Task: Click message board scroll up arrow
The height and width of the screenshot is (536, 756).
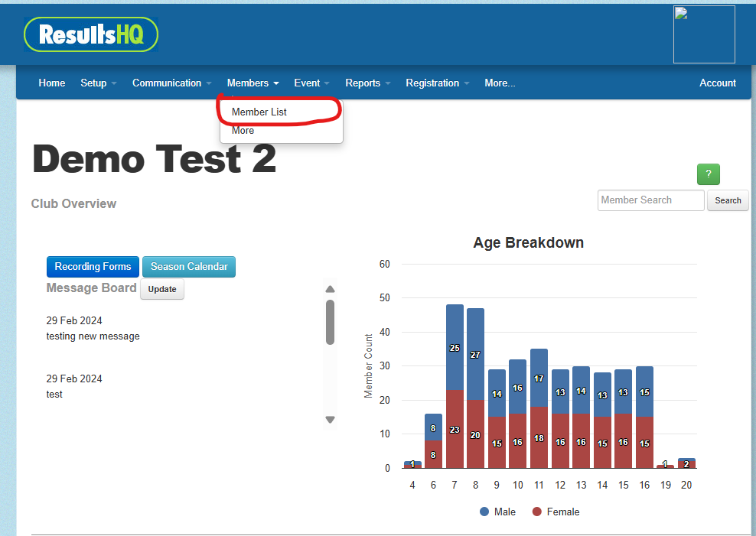Action: click(x=330, y=289)
